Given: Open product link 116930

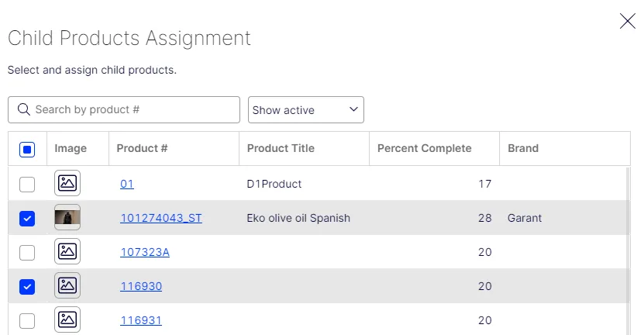Looking at the screenshot, I should (x=141, y=286).
